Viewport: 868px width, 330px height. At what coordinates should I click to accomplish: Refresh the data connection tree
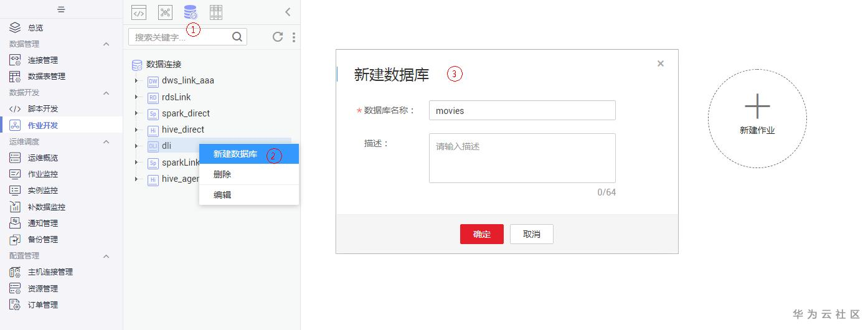(278, 37)
